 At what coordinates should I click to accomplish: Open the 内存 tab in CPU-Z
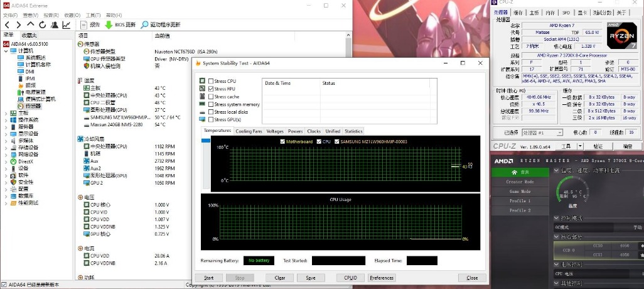[550, 13]
